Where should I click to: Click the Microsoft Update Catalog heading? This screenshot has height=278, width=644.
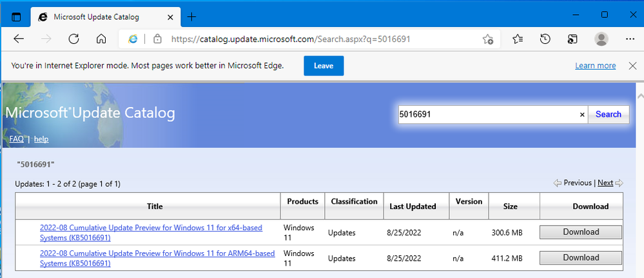coord(90,113)
